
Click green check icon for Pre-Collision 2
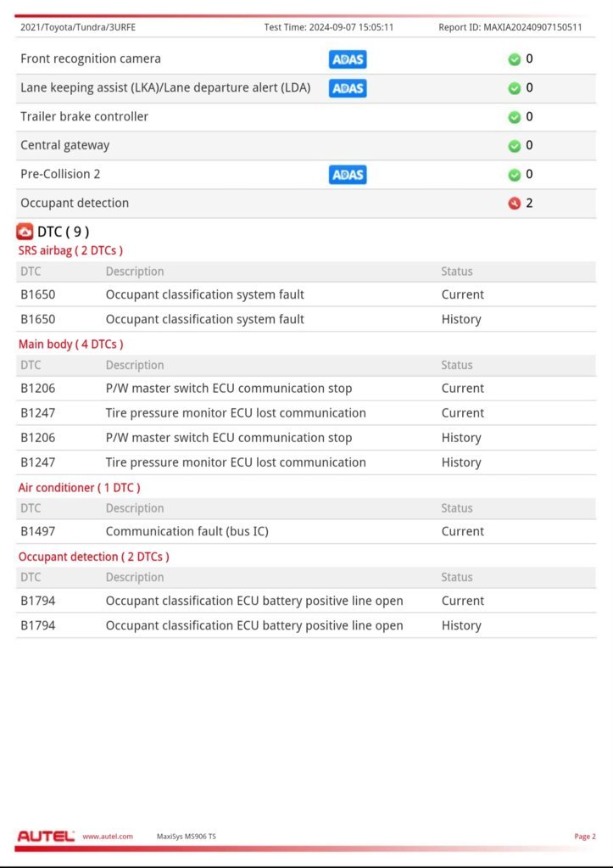(515, 175)
